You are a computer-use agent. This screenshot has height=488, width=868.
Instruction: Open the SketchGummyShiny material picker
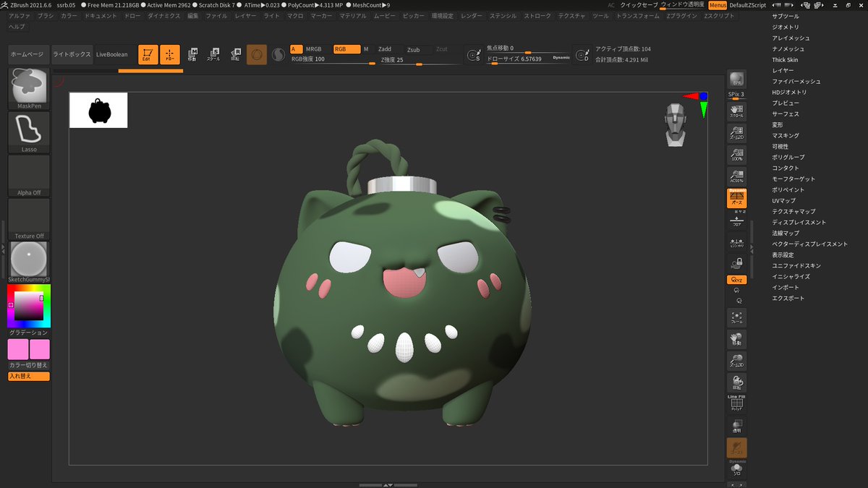click(x=29, y=262)
